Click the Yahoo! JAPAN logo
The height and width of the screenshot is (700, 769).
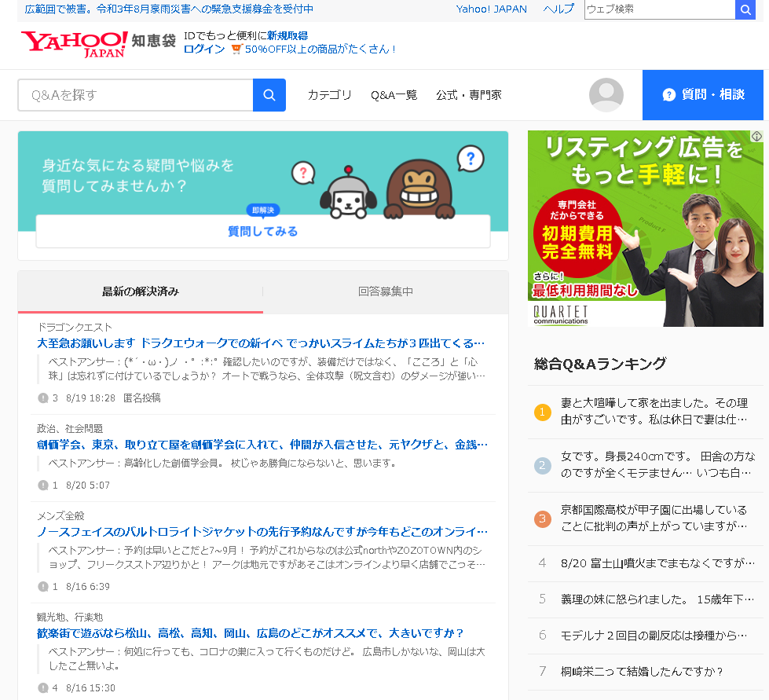tap(74, 44)
